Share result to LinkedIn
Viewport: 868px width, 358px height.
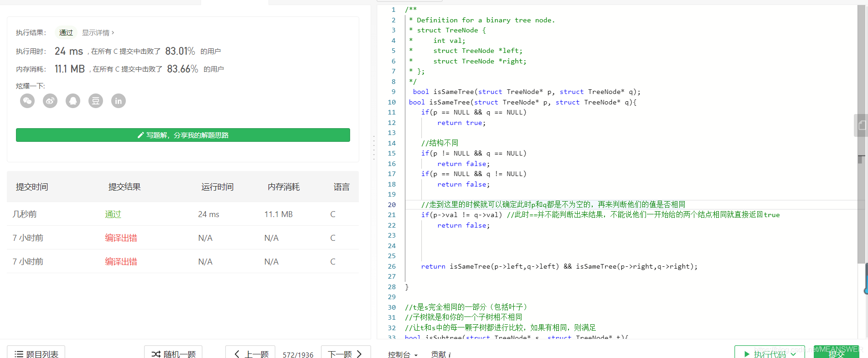pos(119,101)
